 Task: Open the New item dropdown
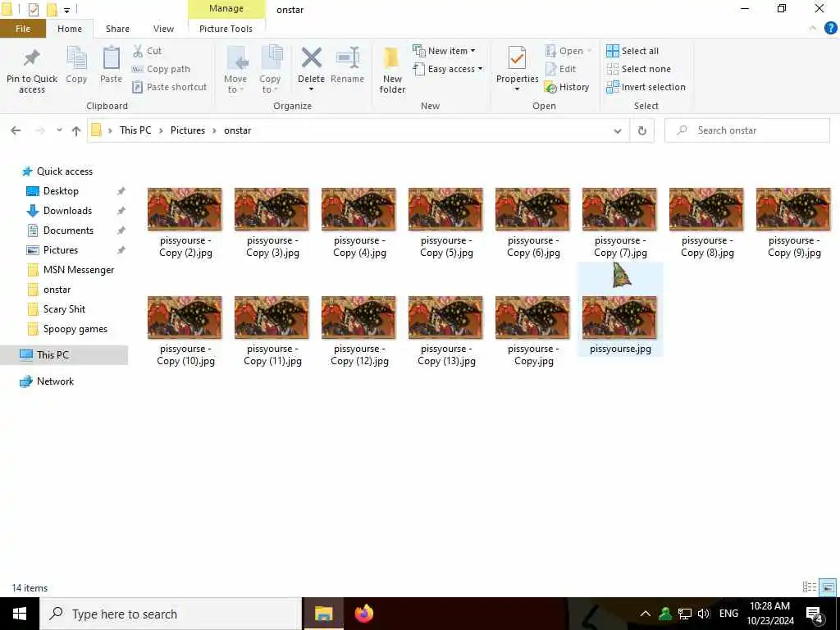tap(444, 51)
